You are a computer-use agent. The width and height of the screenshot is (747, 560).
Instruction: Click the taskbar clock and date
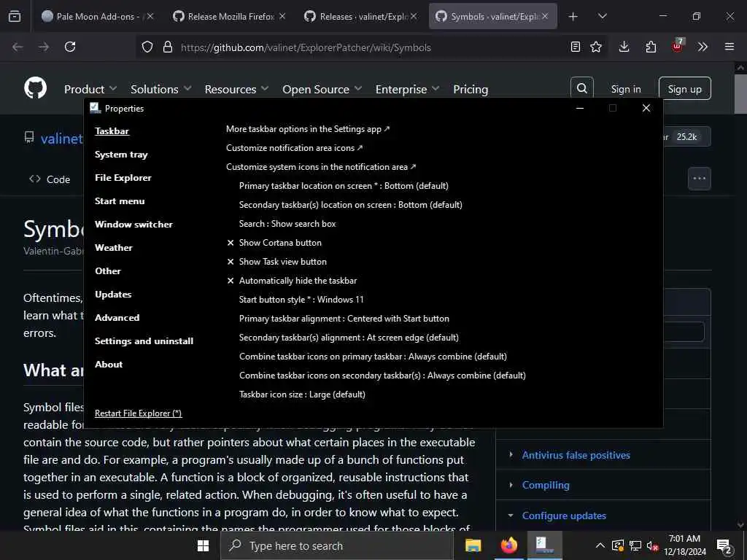click(684, 545)
